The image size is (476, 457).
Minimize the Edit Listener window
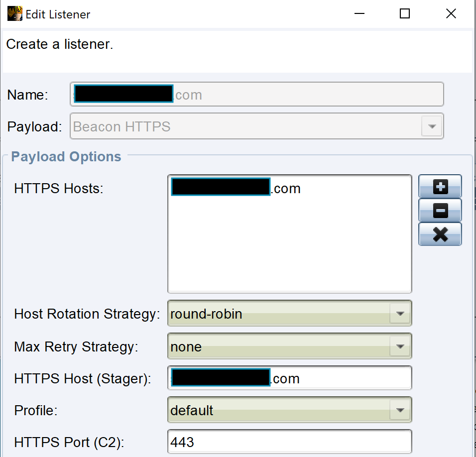click(x=358, y=14)
